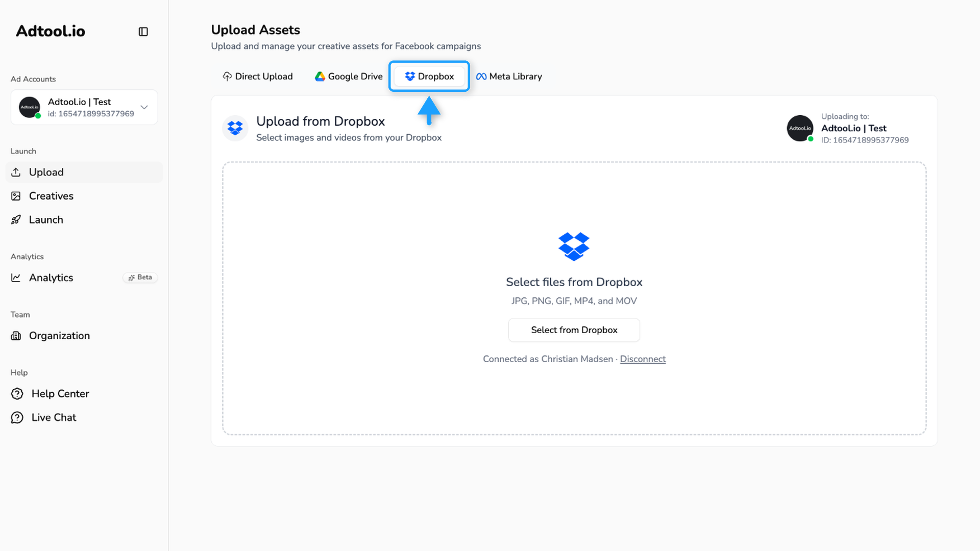This screenshot has width=980, height=551.
Task: Click the Adtool.io | Test name under Uploading to
Action: pyautogui.click(x=853, y=129)
